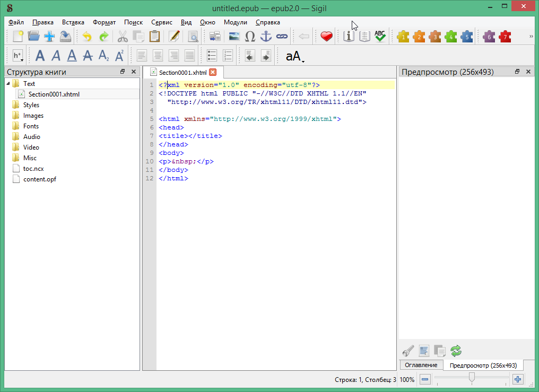Open the heading style h* dropdown
Screen dimensions: 539x392
pyautogui.click(x=18, y=56)
